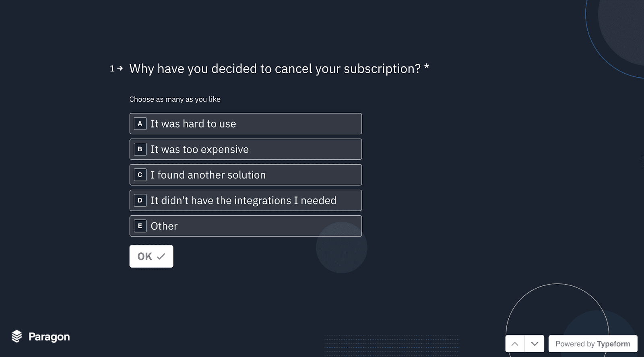Viewport: 644px width, 357px height.
Task: Open the "Powered by Typeform" link
Action: tap(592, 344)
